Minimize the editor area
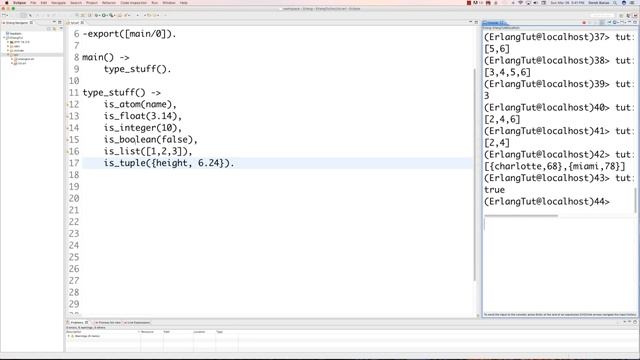Viewport: 640px width, 360px height. tap(470, 22)
